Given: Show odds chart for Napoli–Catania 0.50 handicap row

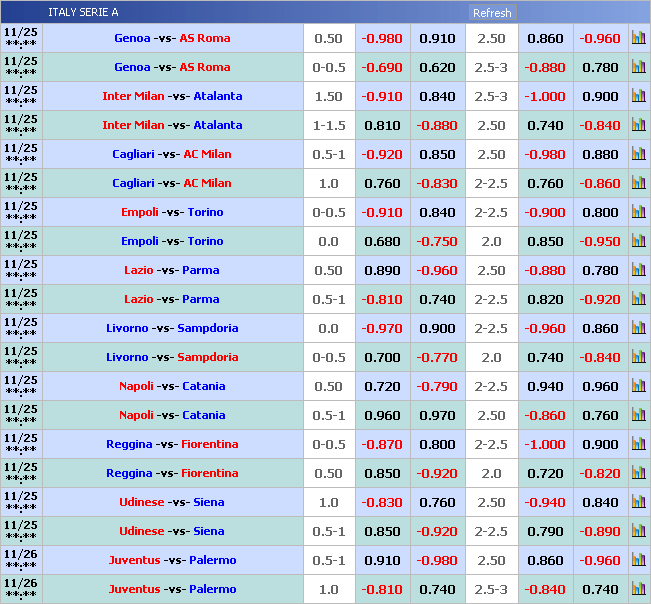Looking at the screenshot, I should 638,387.
